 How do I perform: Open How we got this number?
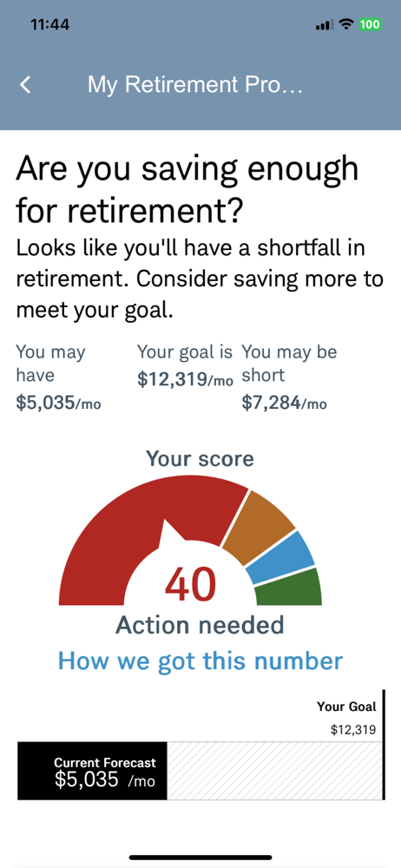click(x=200, y=661)
